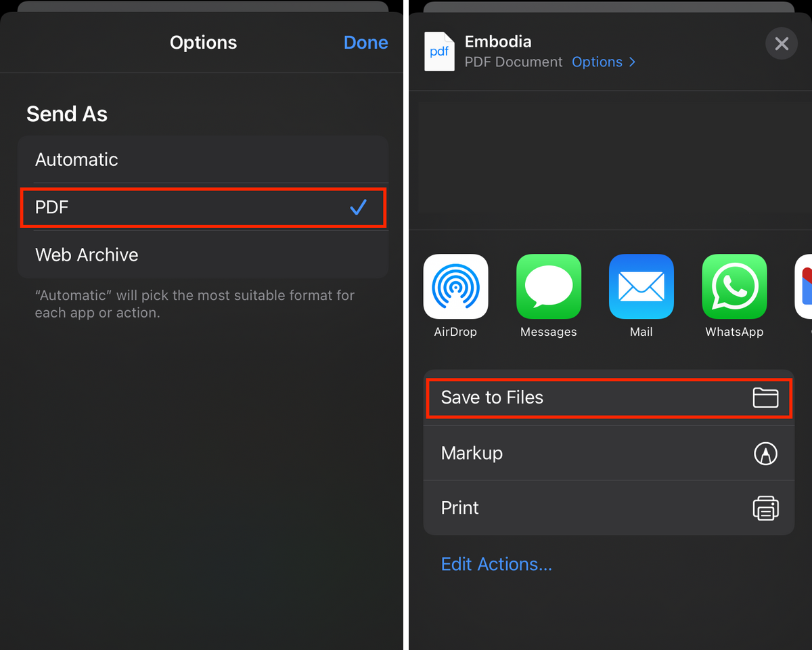Image resolution: width=812 pixels, height=650 pixels.
Task: Click the blue checkmark next to PDF
Action: click(x=358, y=207)
